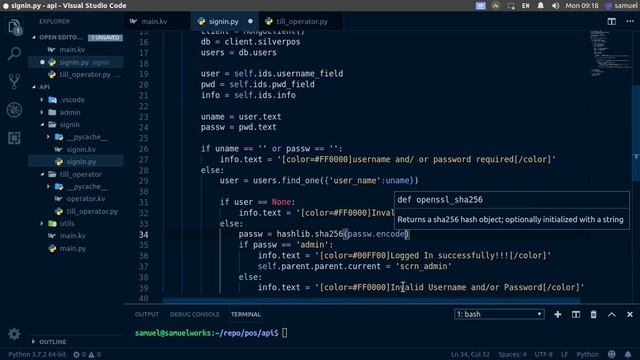
Task: Open the OUTPUT panel tab
Action: [147, 314]
